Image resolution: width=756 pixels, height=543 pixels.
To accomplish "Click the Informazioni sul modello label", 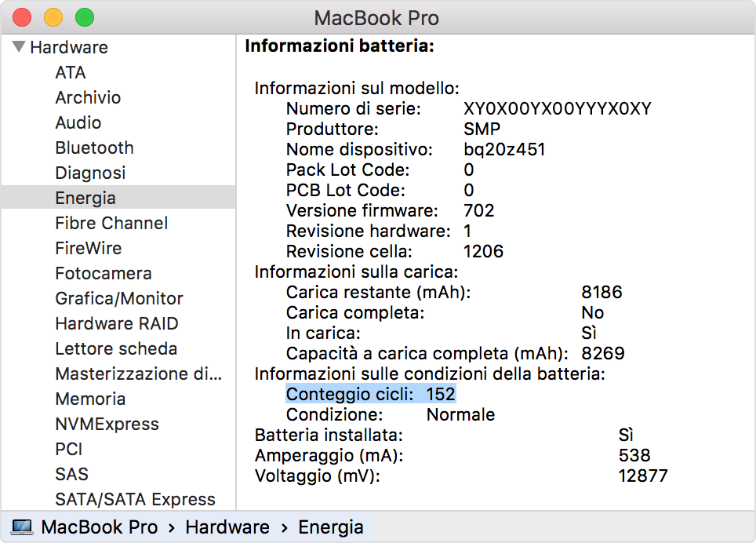I will point(357,88).
